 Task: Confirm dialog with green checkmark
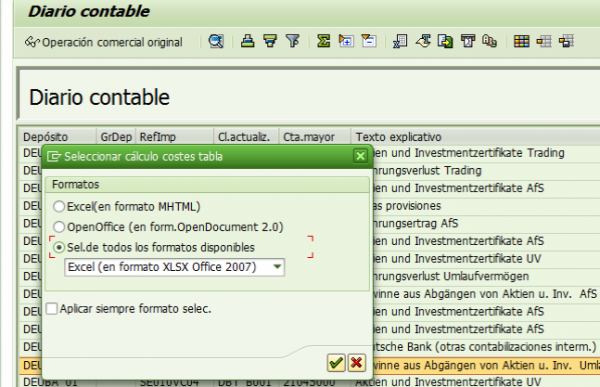click(336, 363)
